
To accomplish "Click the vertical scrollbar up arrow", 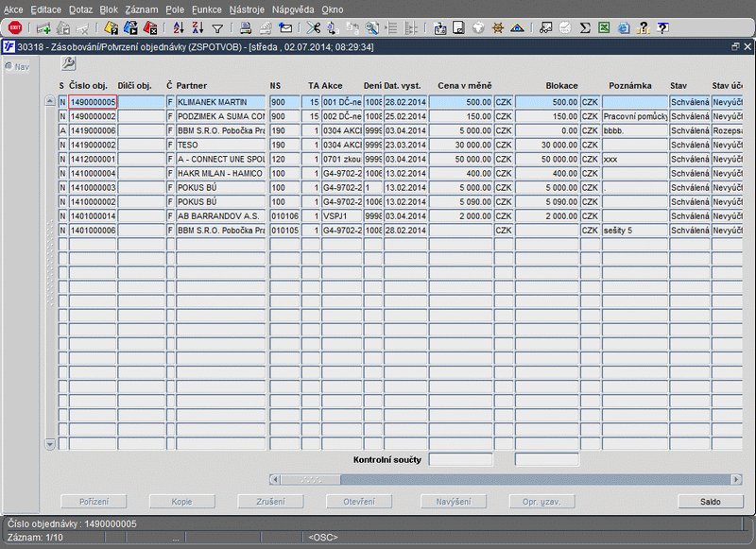I will click(x=50, y=101).
